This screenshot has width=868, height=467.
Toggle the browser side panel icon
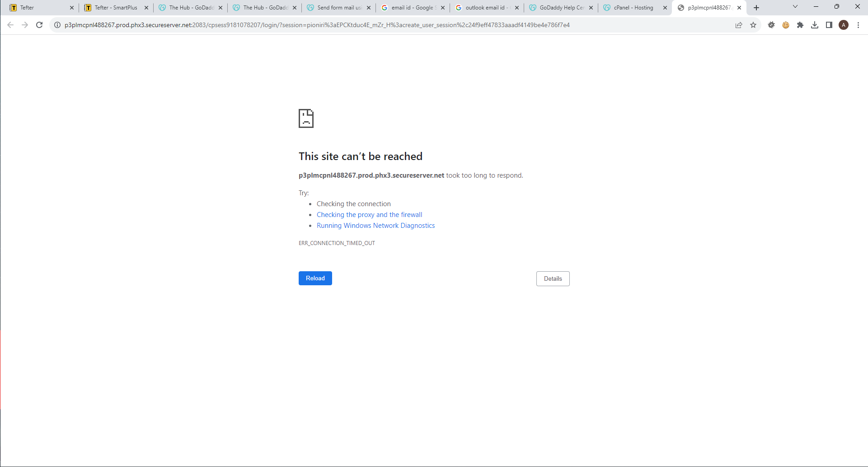point(829,25)
